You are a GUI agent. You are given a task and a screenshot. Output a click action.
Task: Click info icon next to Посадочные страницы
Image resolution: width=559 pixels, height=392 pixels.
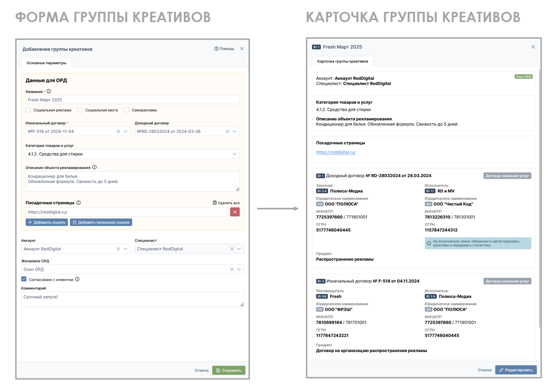[79, 203]
